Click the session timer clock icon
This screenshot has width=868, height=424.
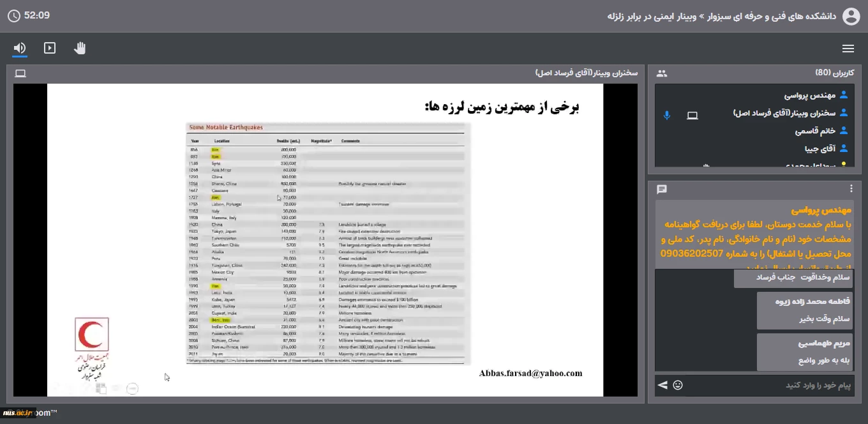click(x=13, y=16)
